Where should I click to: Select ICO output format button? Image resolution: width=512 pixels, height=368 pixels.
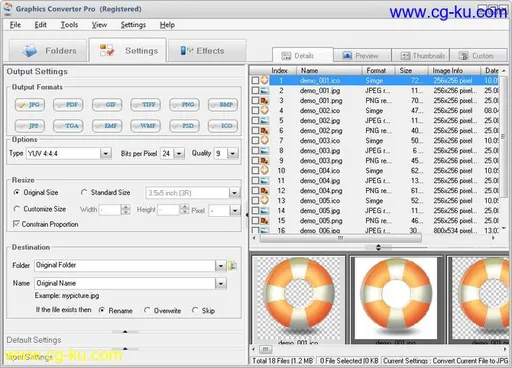coord(223,126)
